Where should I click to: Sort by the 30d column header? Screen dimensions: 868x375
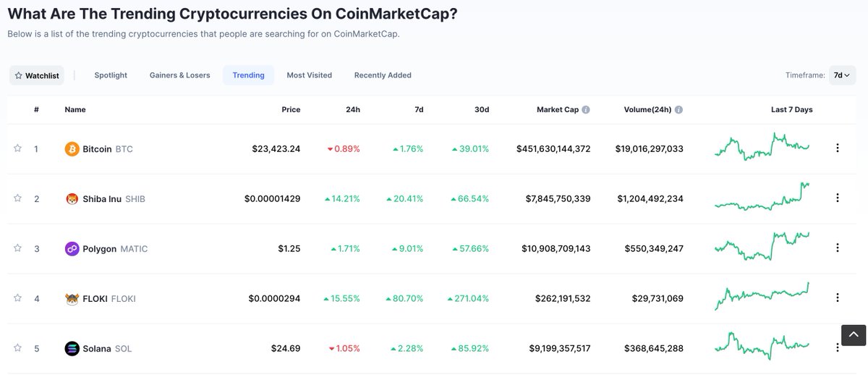click(x=482, y=110)
